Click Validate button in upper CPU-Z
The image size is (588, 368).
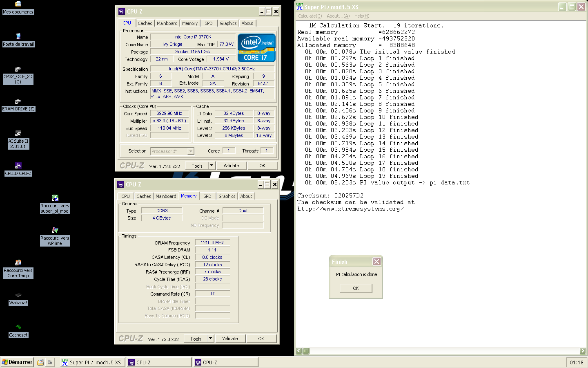[x=231, y=166]
